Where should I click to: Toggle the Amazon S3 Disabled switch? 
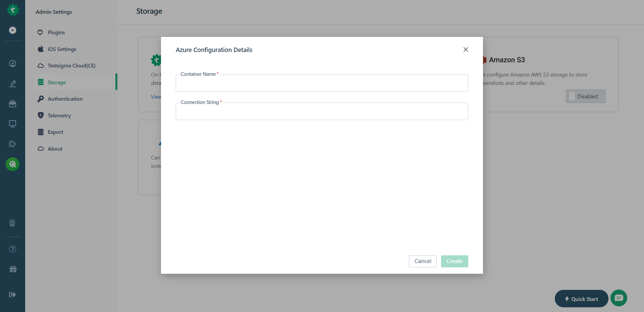click(x=585, y=96)
